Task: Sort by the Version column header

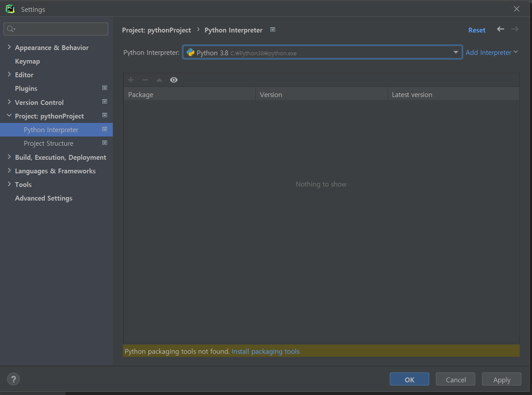Action: [x=322, y=94]
